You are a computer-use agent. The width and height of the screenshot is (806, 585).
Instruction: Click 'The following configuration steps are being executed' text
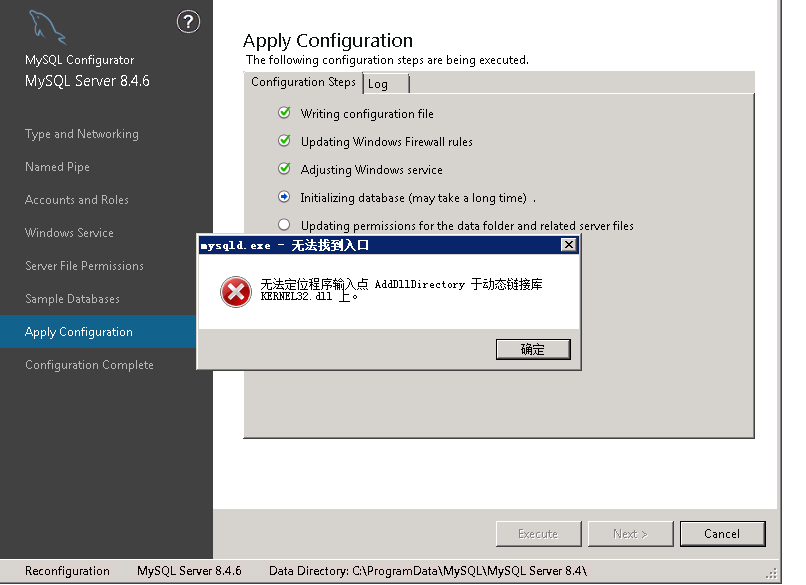click(x=387, y=60)
